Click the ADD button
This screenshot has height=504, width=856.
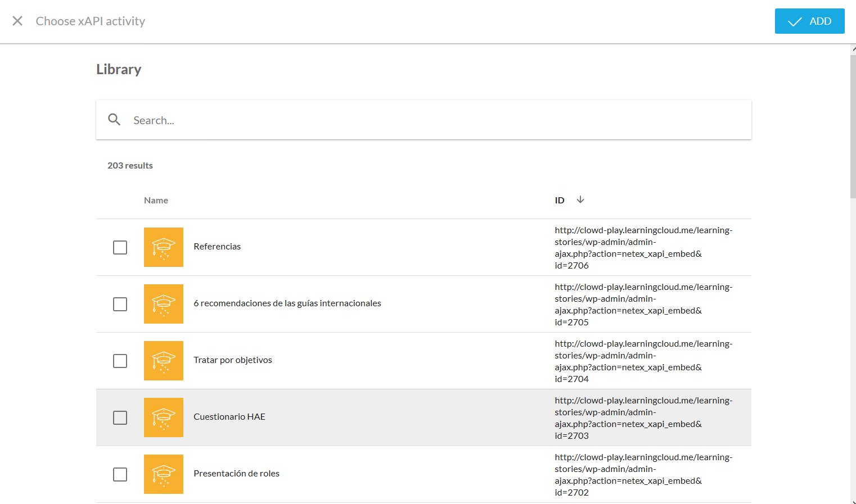(x=809, y=21)
